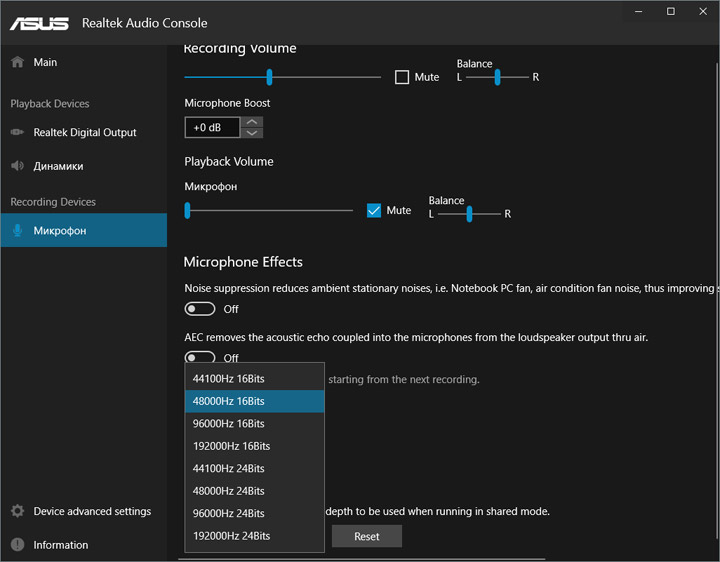Turn on the AEC echo removal toggle
This screenshot has width=720, height=562.
(200, 357)
